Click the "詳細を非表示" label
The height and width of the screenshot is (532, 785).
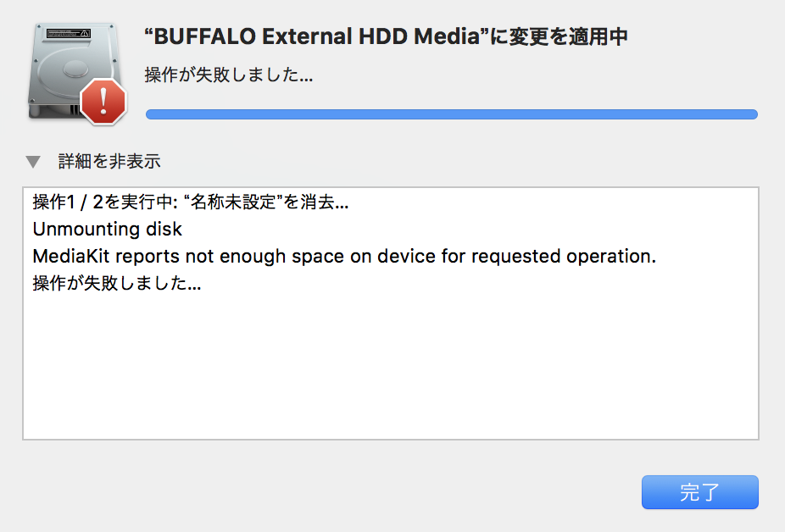tap(109, 161)
